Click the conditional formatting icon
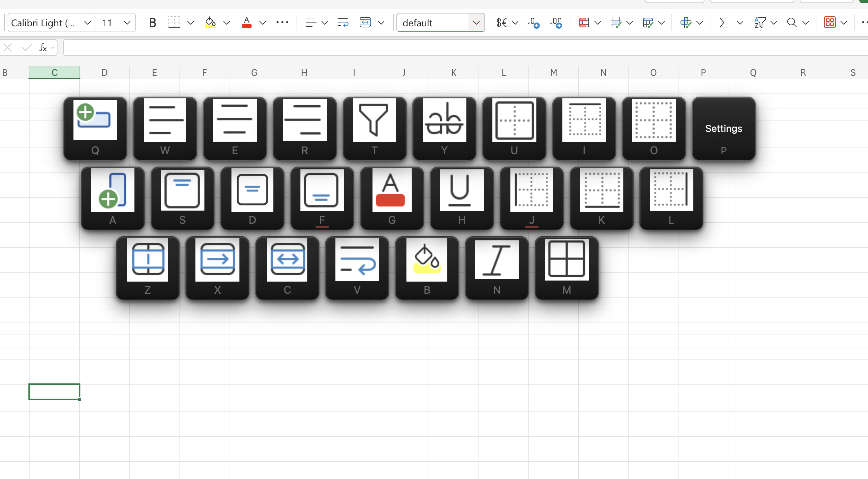This screenshot has width=868, height=479. click(584, 23)
